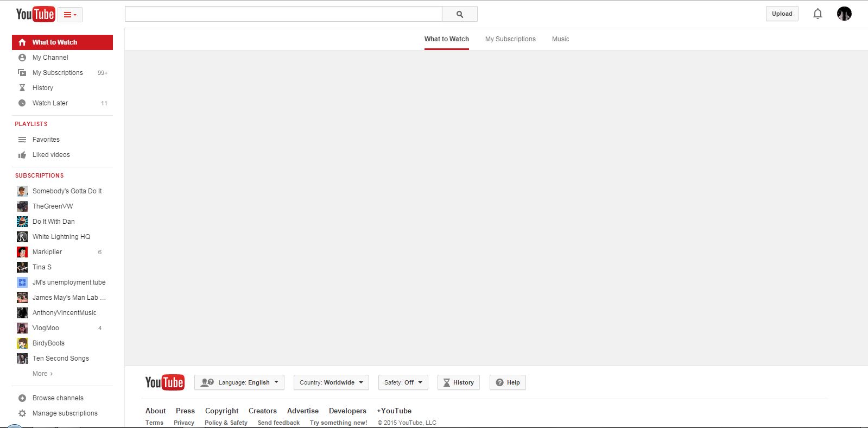The height and width of the screenshot is (428, 868).
Task: Open White Lightning HQ channel
Action: [62, 237]
